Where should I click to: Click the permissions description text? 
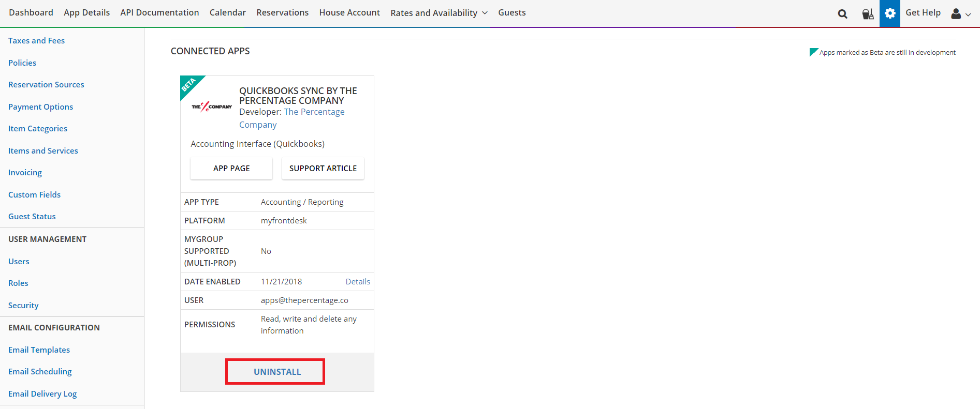tap(309, 325)
